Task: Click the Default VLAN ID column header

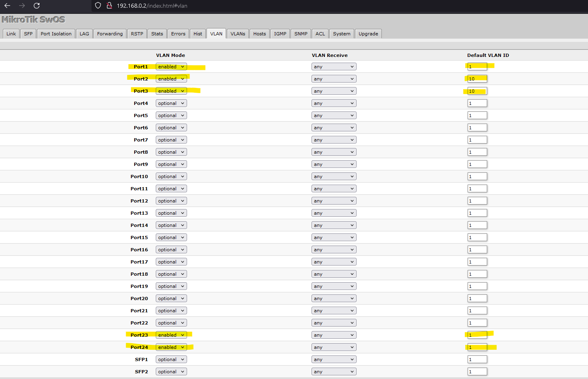Action: 488,55
